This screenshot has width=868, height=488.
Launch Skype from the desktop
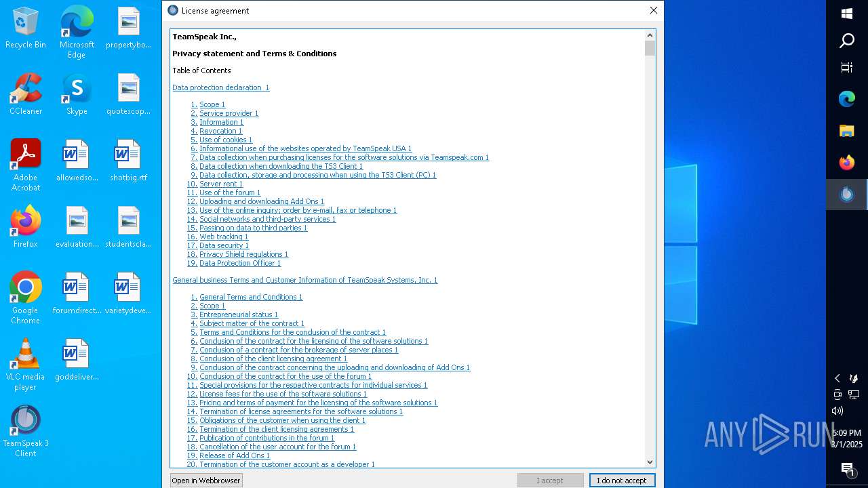[77, 95]
